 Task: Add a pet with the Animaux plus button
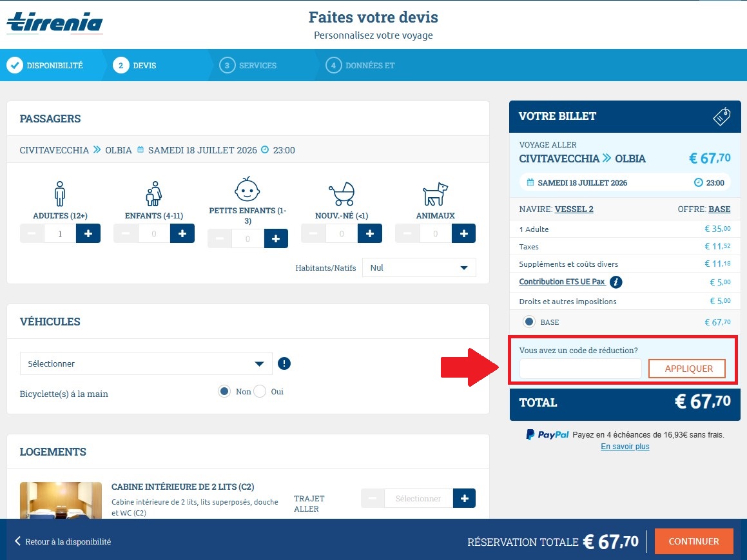tap(463, 233)
